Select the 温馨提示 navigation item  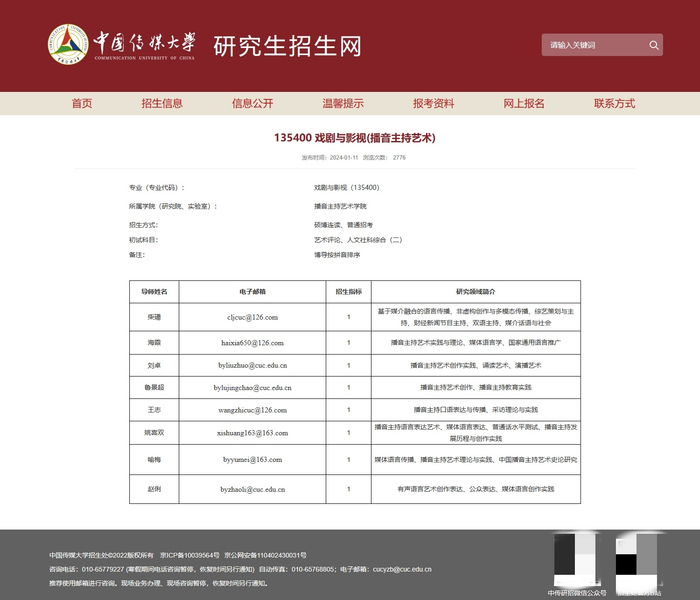coord(343,104)
